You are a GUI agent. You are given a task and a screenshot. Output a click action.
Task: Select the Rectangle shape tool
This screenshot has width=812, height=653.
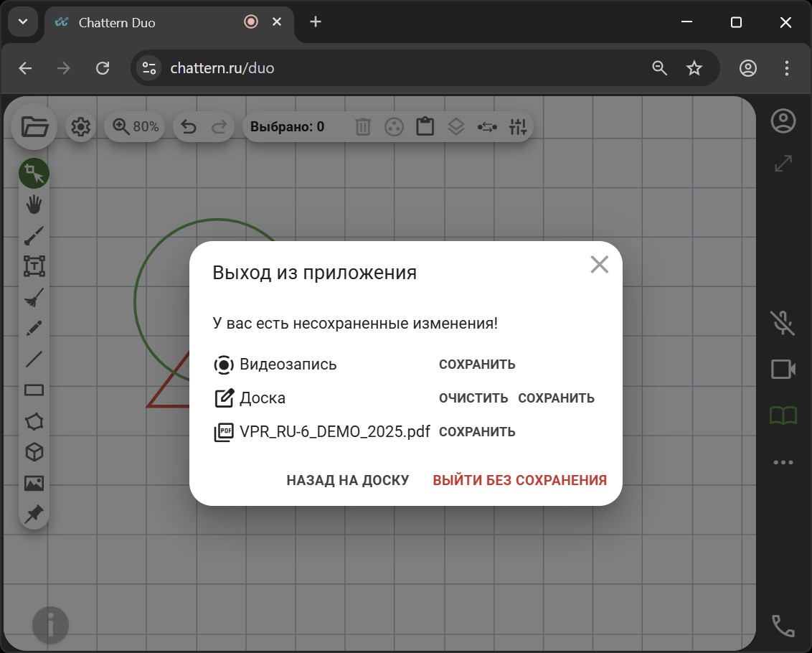(34, 390)
